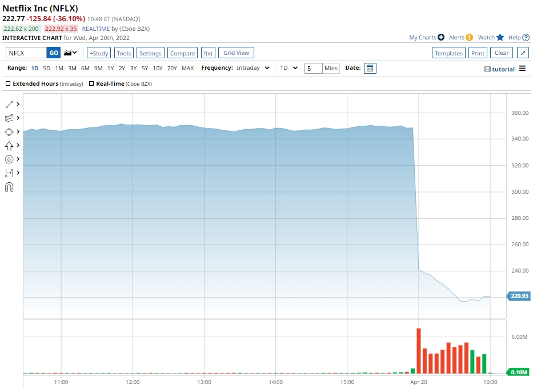
Task: Select the pitchfork lines tool icon
Action: (9, 118)
